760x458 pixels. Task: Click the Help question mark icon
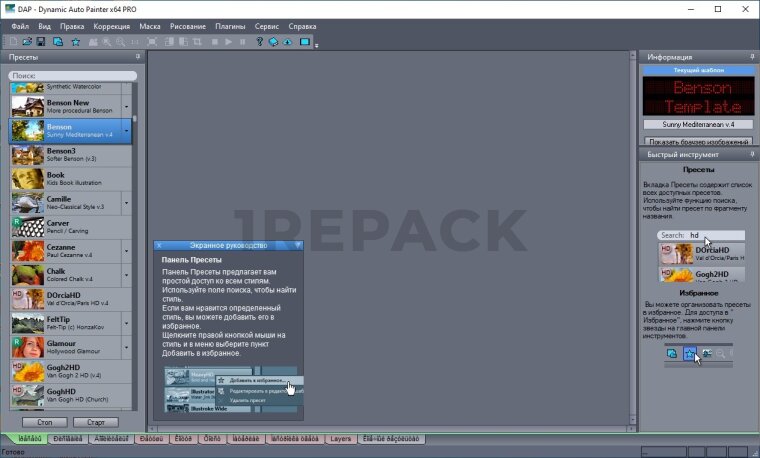259,42
